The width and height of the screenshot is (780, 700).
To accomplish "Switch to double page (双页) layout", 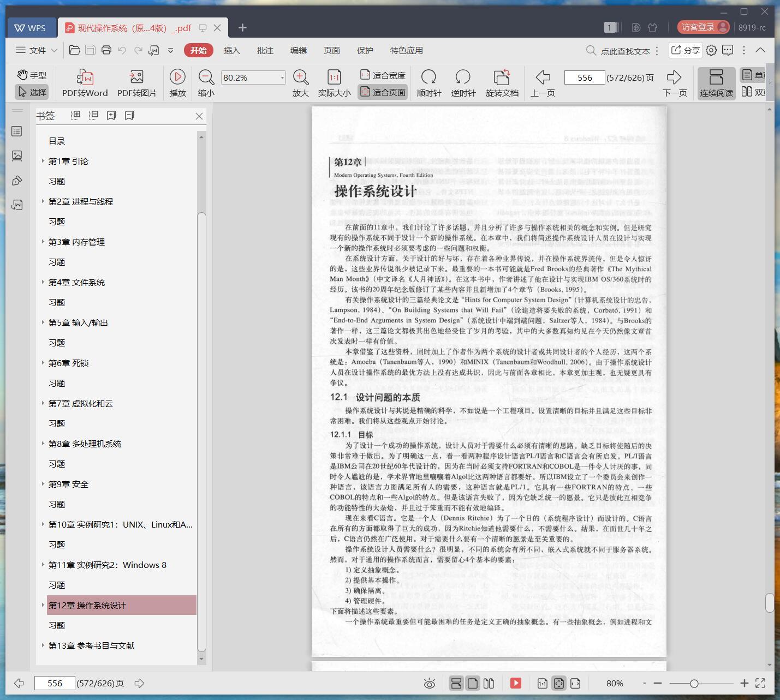I will point(754,92).
